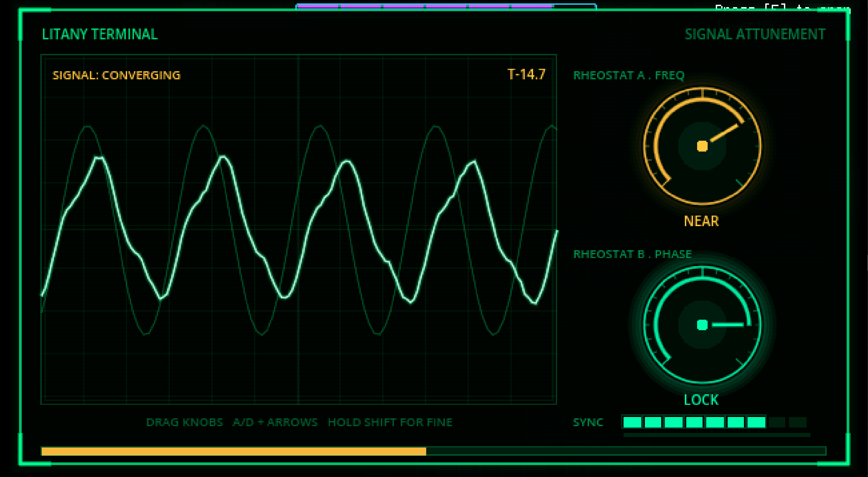Screen dimensions: 868x477
Task: Click the orange center dot of Rheostat A
Action: (702, 146)
